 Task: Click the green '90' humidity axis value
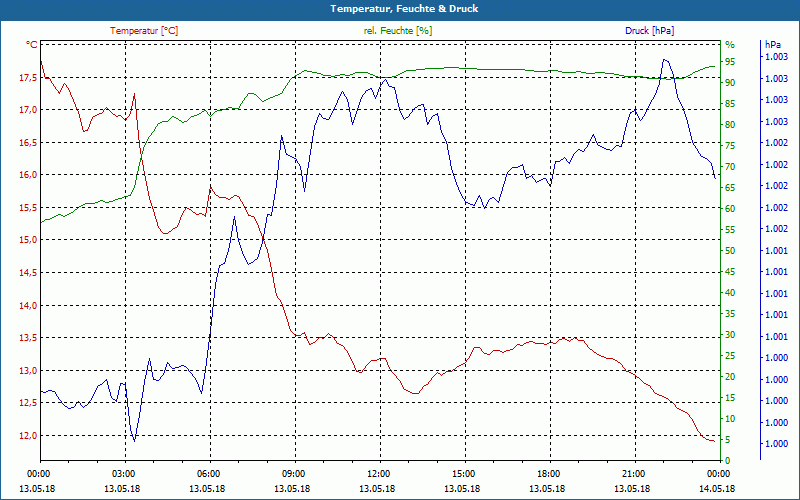tap(730, 83)
